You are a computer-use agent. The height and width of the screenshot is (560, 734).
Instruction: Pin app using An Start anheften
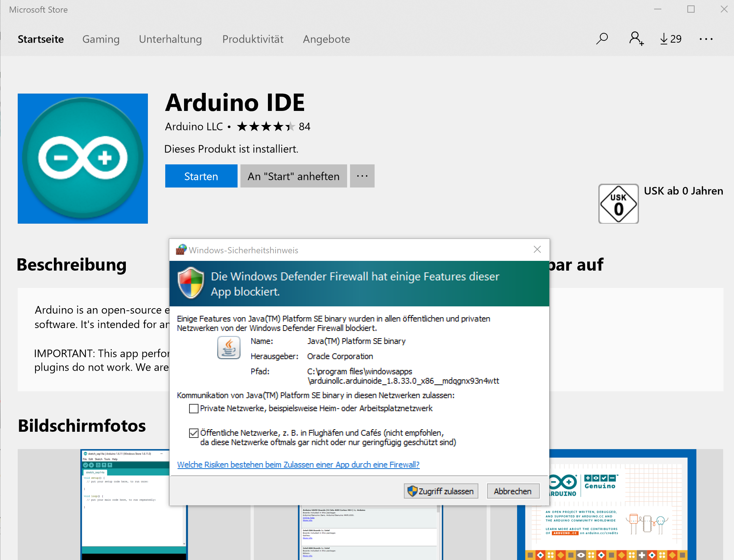pos(293,176)
